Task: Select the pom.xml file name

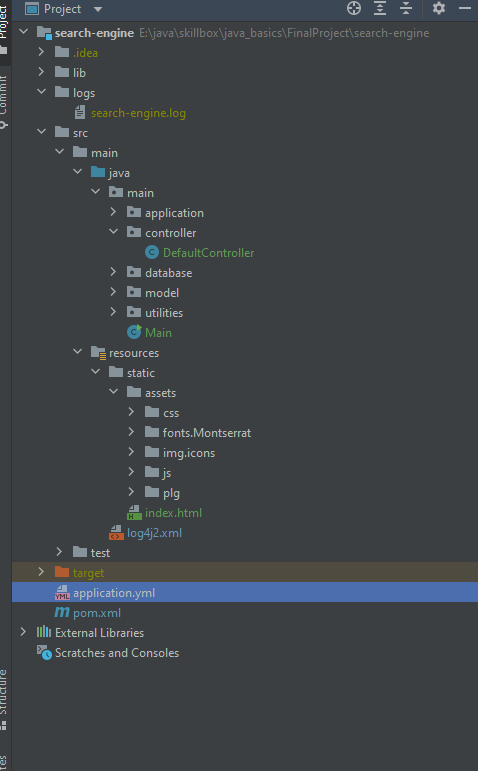Action: click(x=97, y=613)
